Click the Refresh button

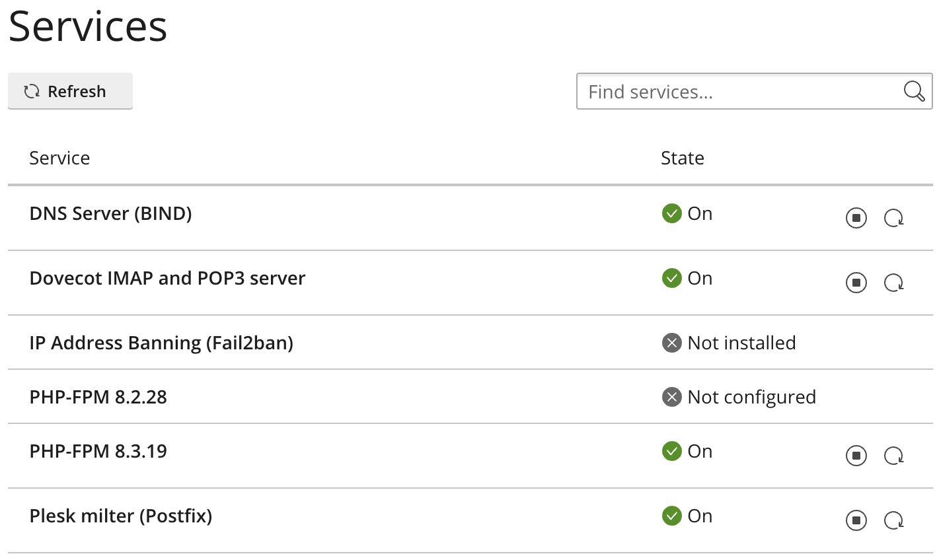click(70, 91)
